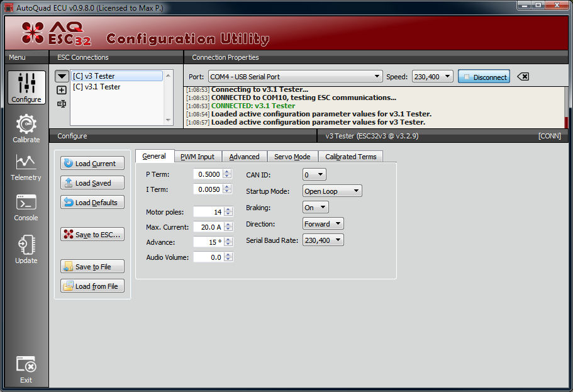
Task: Click the Exit icon in sidebar
Action: click(26, 369)
